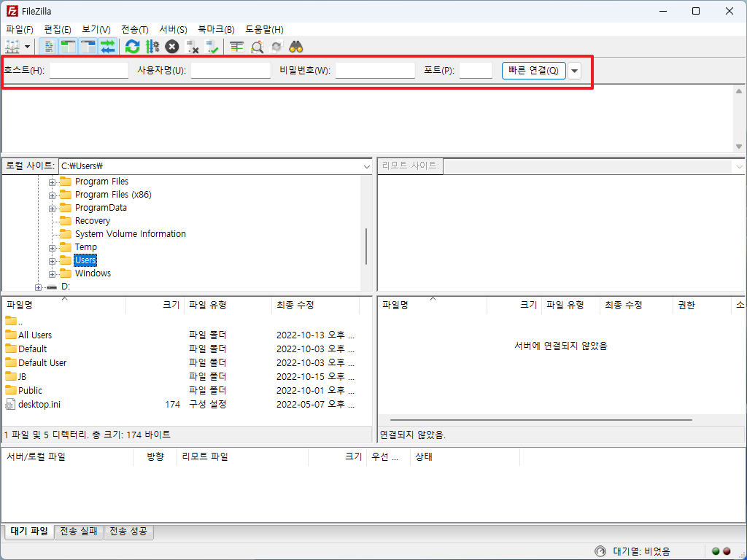Open directory listing filters dialog icon

point(237,47)
